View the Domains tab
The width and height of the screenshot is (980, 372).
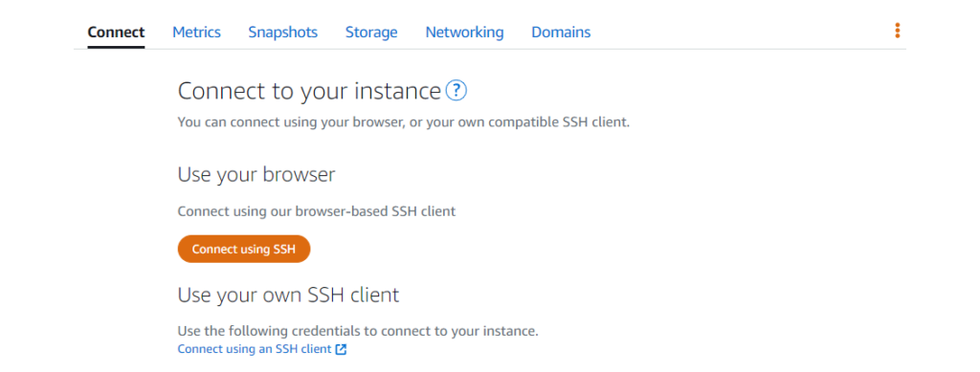[x=561, y=32]
